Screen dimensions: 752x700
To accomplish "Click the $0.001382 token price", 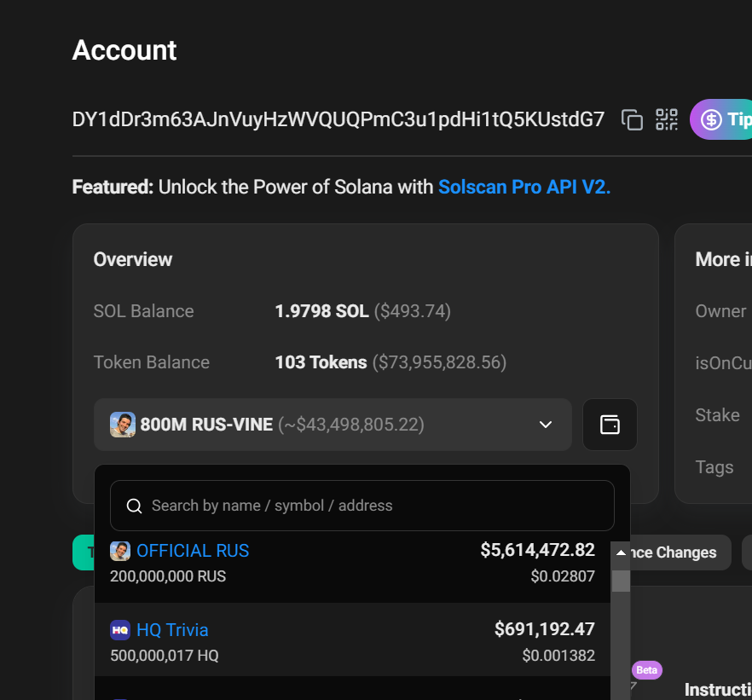I will [x=558, y=656].
